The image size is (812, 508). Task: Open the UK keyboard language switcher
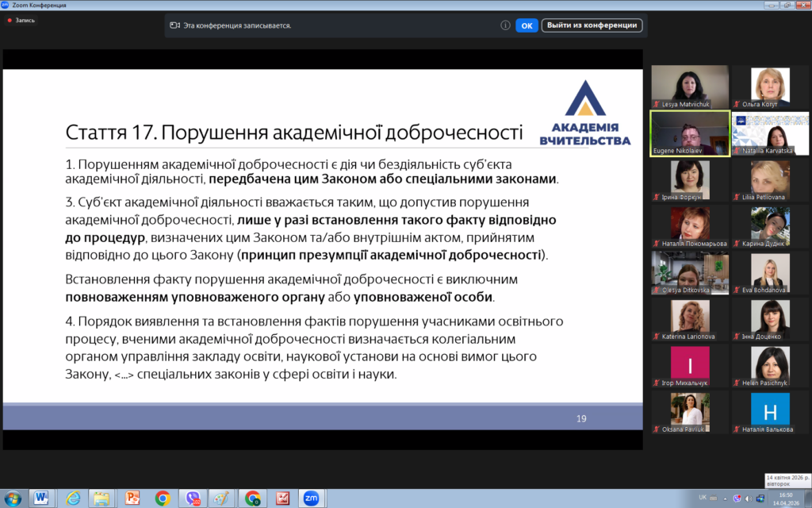coord(703,498)
